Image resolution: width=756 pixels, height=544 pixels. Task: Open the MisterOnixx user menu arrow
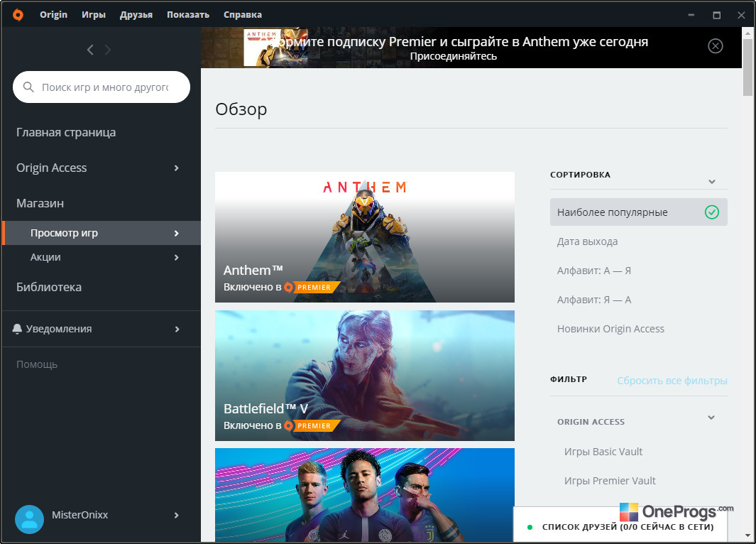(177, 515)
